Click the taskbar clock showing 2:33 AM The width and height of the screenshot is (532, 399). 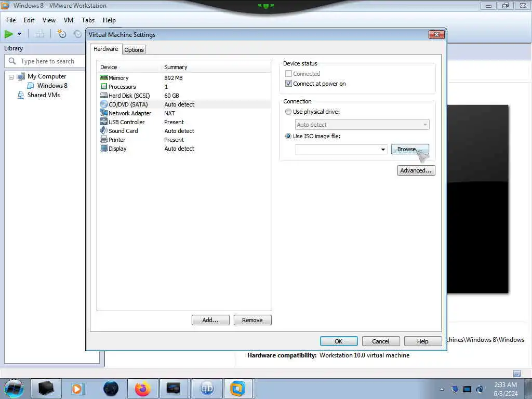coord(506,389)
